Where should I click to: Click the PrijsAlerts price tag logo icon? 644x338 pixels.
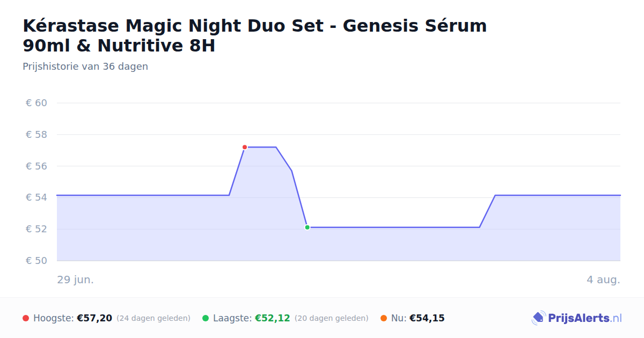[x=538, y=318]
